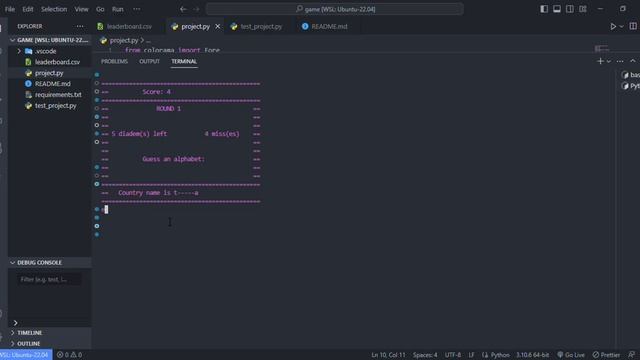Open README.md from the file tree
Viewport: 640px width, 360px height.
[x=52, y=84]
